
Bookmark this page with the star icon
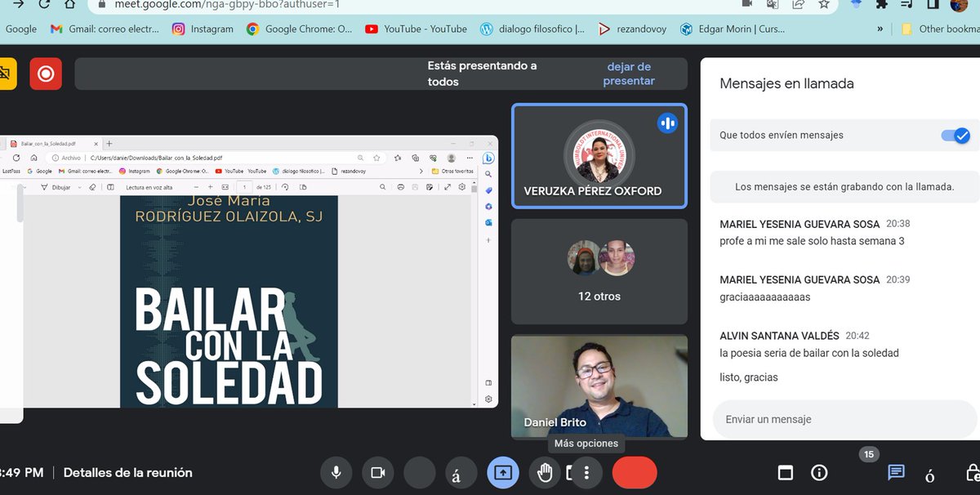click(824, 4)
